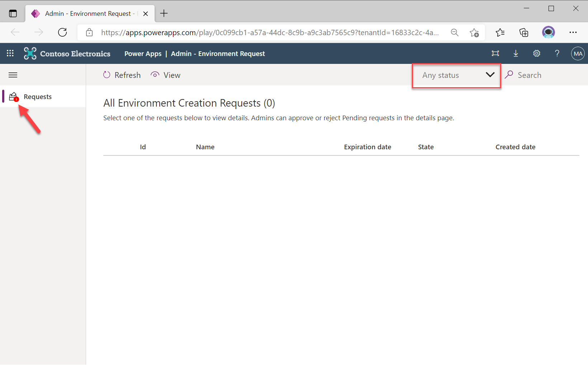Open a new browser tab
Screen dimensions: 588x365
click(164, 13)
